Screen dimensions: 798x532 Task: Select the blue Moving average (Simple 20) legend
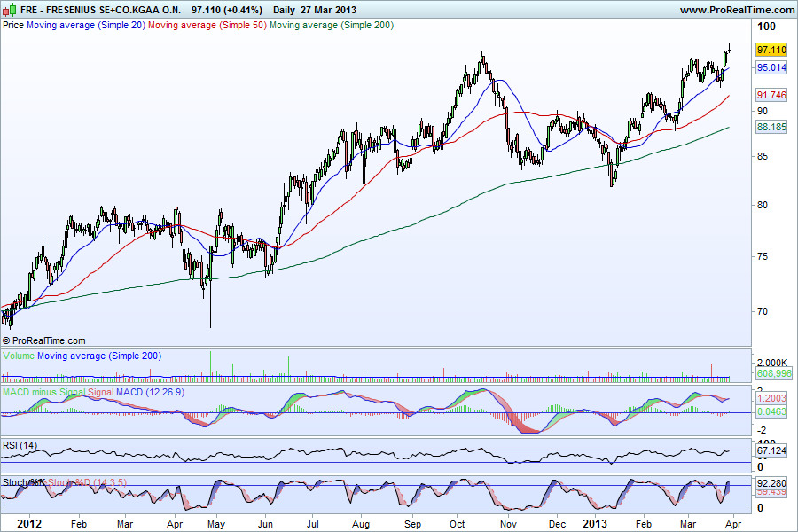86,25
